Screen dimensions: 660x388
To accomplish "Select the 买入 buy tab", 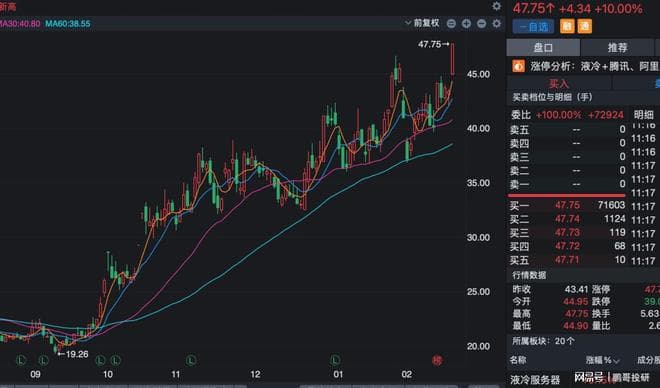I will coord(559,83).
